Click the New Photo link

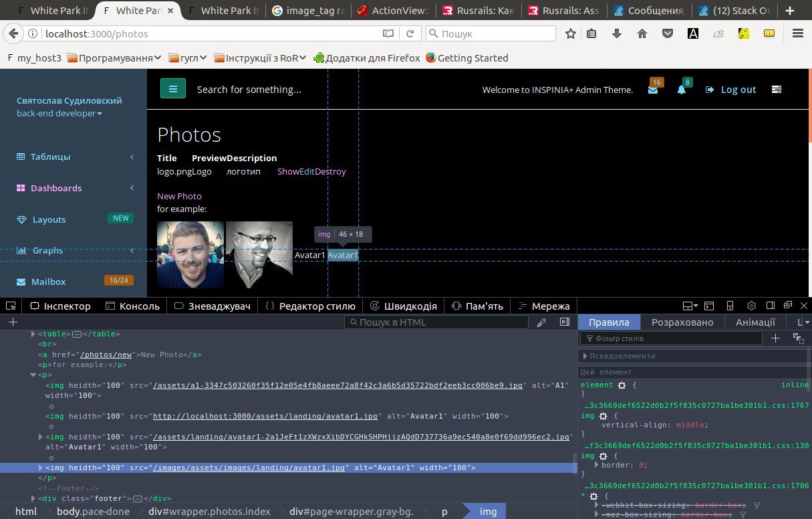pyautogui.click(x=179, y=196)
